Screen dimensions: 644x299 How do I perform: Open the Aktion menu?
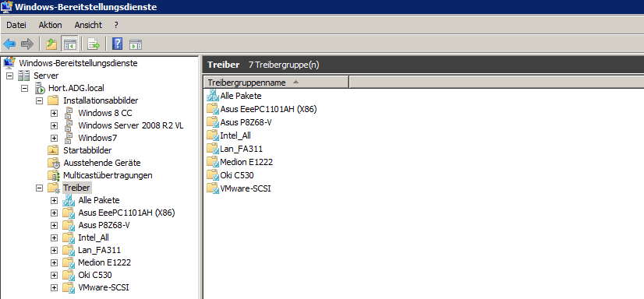(x=50, y=25)
